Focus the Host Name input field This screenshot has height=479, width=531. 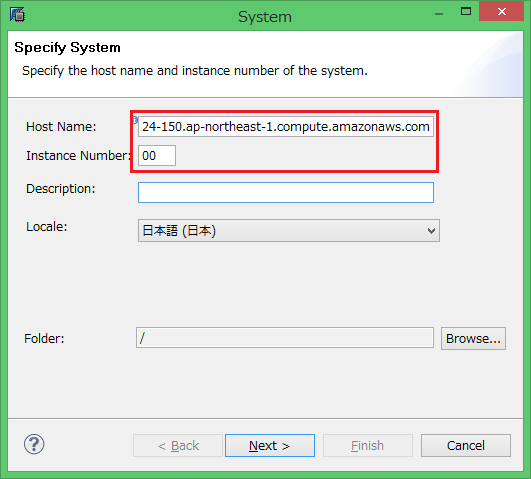pyautogui.click(x=285, y=127)
